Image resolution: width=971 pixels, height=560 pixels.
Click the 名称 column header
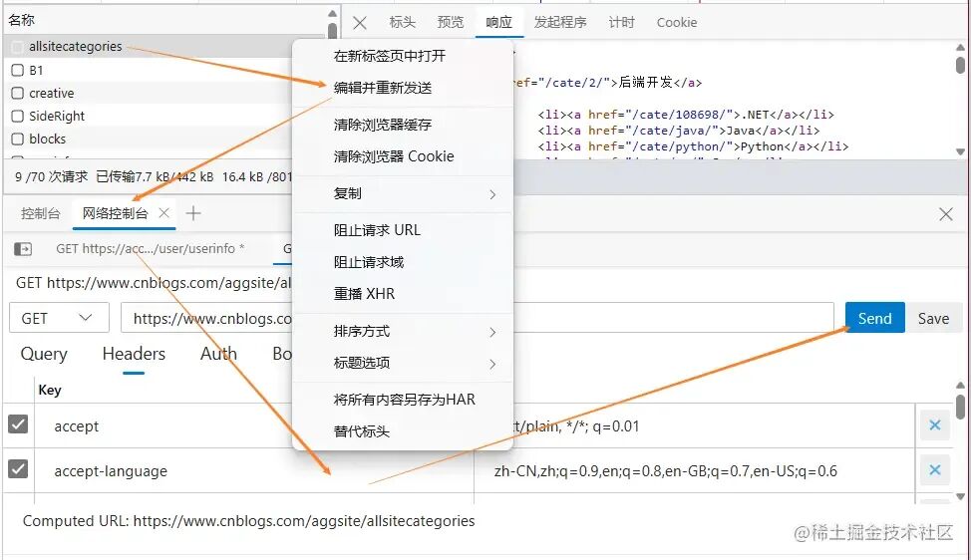[x=22, y=20]
